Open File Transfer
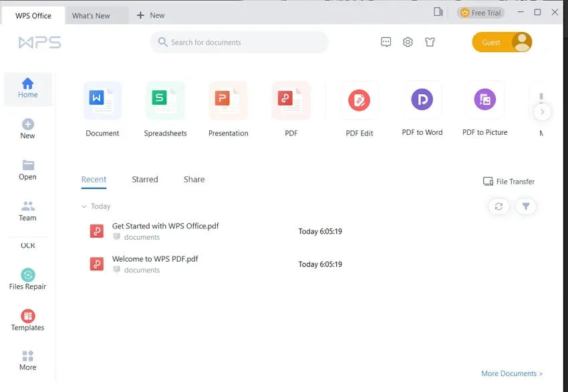This screenshot has width=568, height=392. pyautogui.click(x=509, y=182)
